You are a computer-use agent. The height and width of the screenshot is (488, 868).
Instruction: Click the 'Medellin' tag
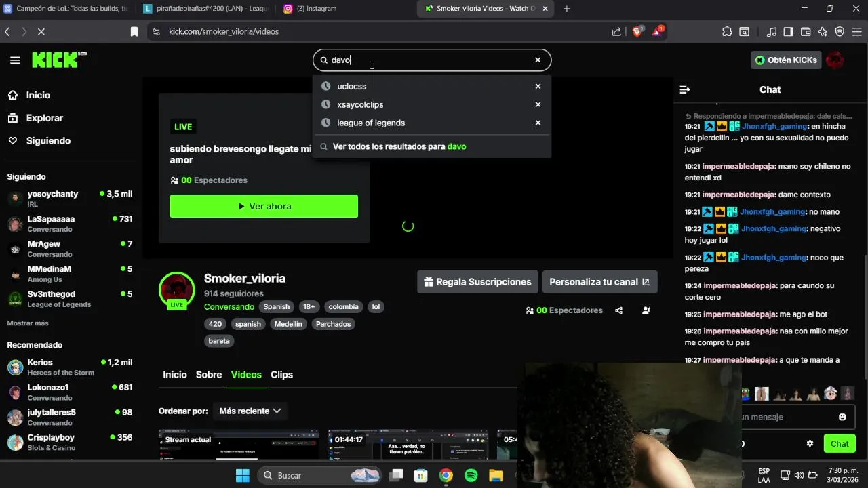click(288, 324)
